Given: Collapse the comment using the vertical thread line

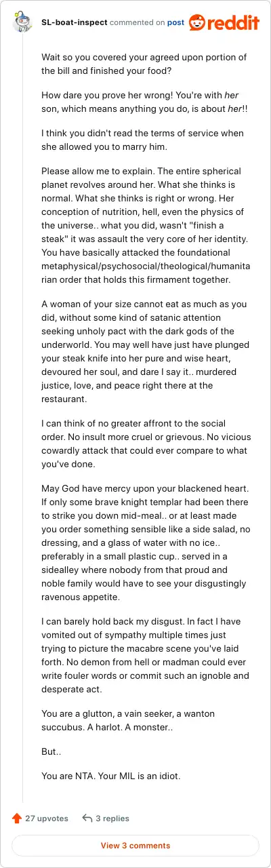Looking at the screenshot, I should coord(22,420).
